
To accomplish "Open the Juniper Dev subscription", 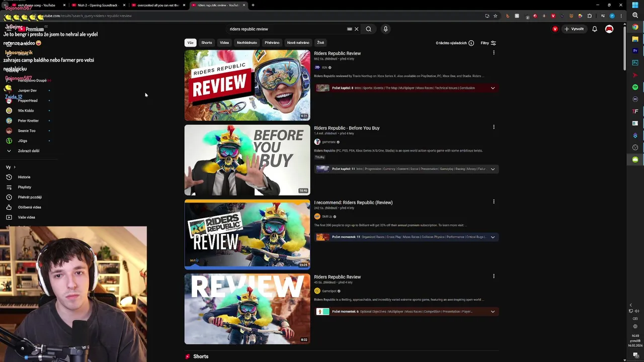I will [x=27, y=90].
